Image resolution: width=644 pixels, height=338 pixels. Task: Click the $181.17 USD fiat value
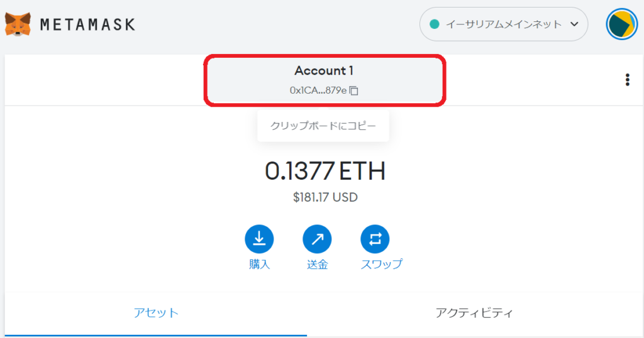(325, 197)
